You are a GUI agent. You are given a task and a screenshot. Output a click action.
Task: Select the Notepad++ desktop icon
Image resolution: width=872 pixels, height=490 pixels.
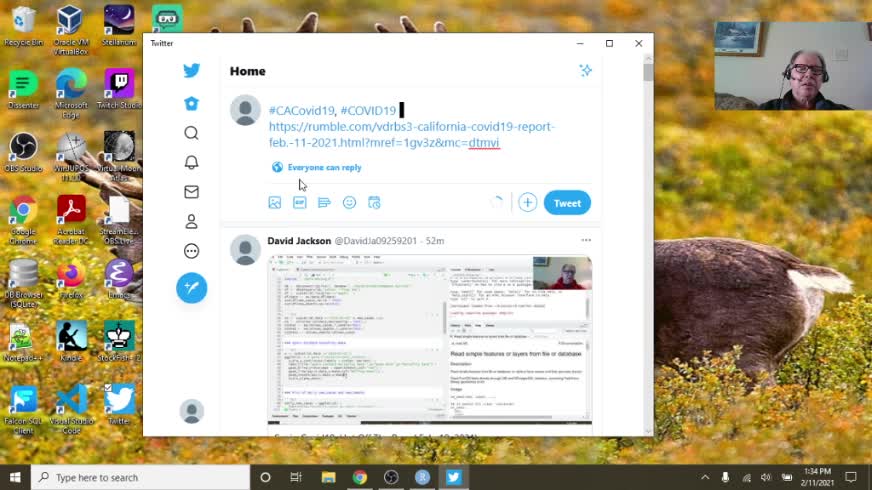[23, 343]
